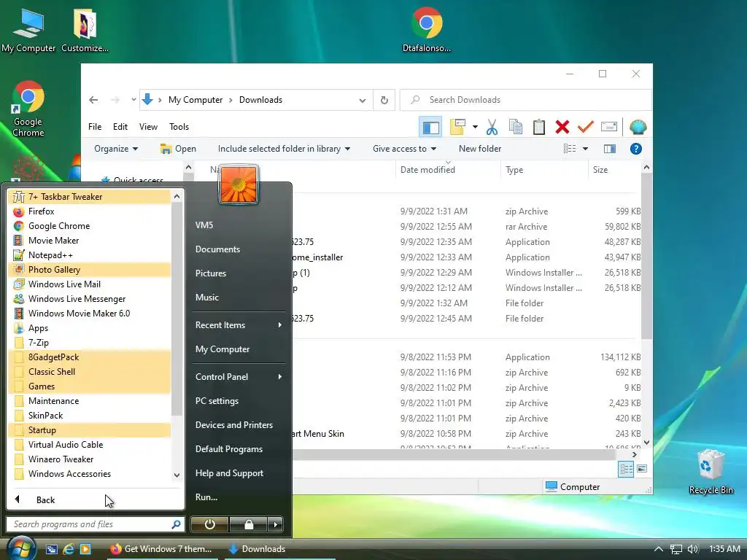The image size is (747, 560).
Task: Open shutdown options arrow next to lock
Action: click(275, 524)
